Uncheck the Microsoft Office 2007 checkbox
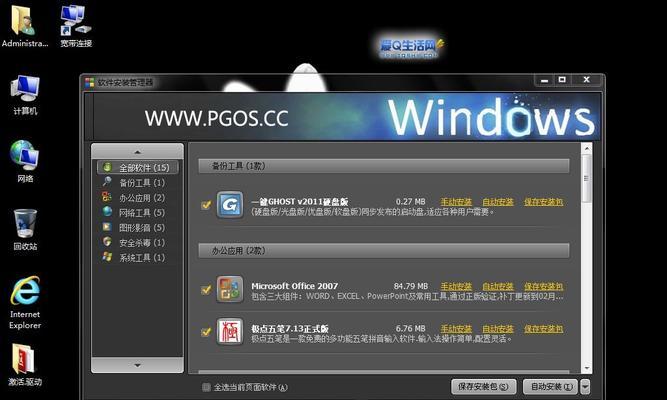 click(206, 289)
